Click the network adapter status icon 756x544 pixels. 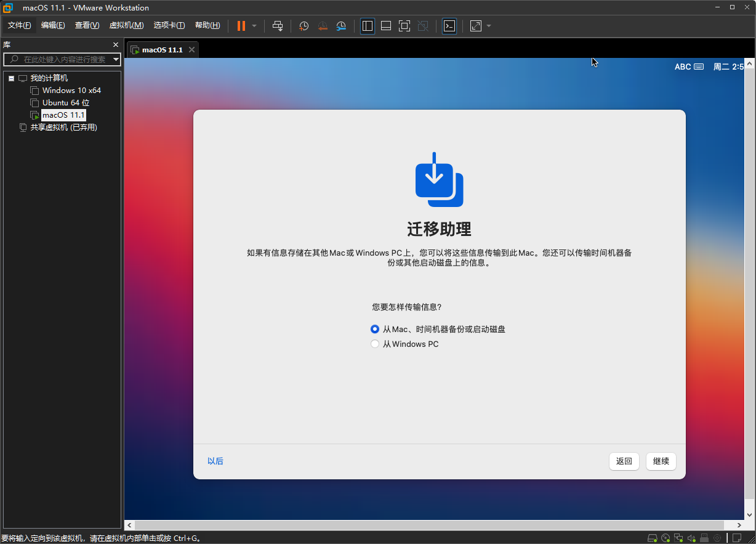pos(678,538)
